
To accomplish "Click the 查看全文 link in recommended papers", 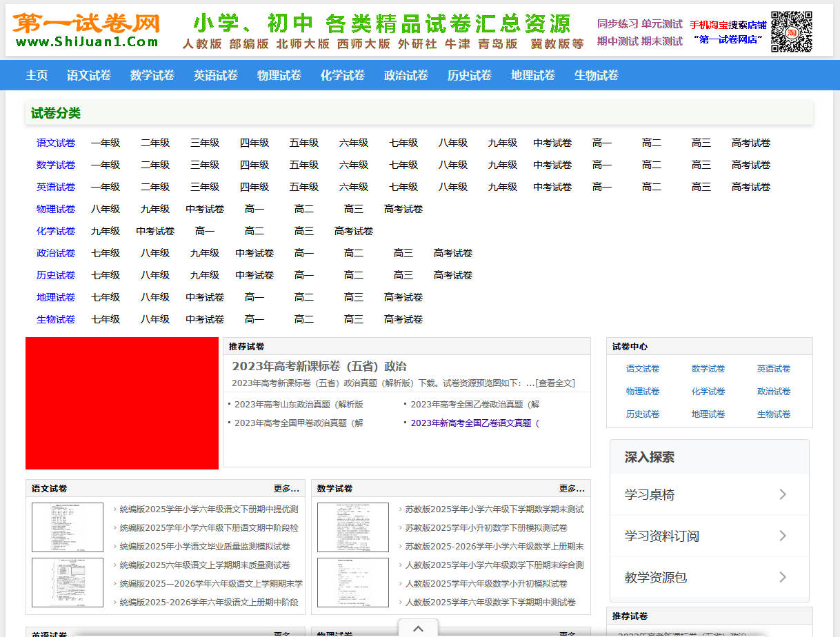I will click(557, 385).
